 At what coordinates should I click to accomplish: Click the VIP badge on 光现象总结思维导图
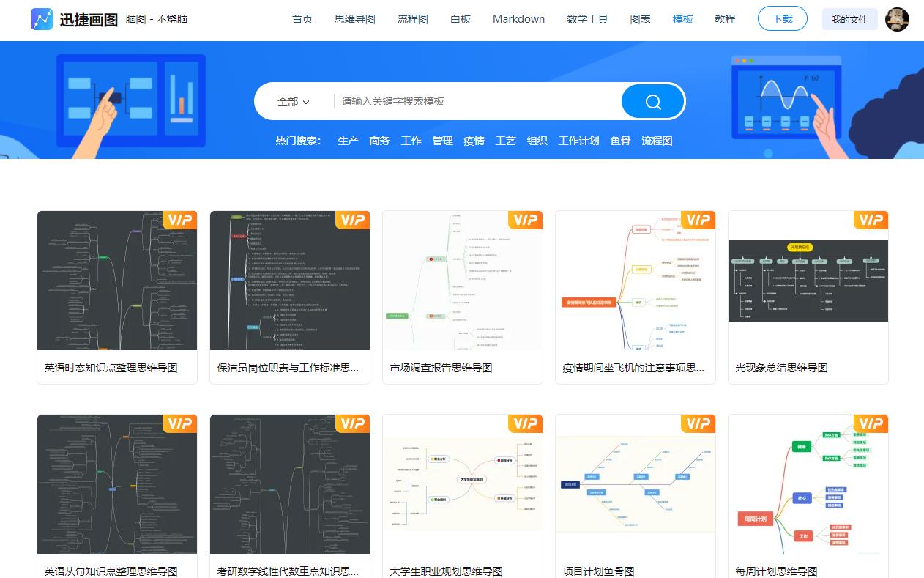[871, 220]
